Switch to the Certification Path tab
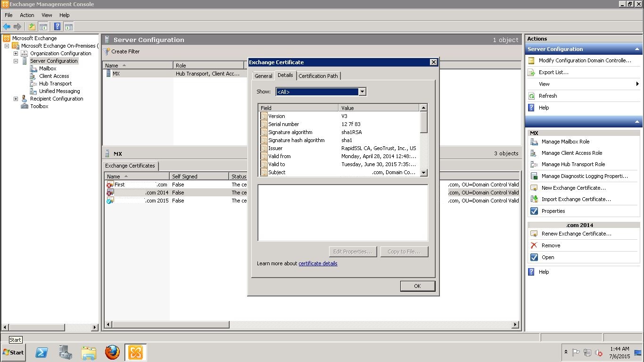644x362 pixels. [318, 76]
